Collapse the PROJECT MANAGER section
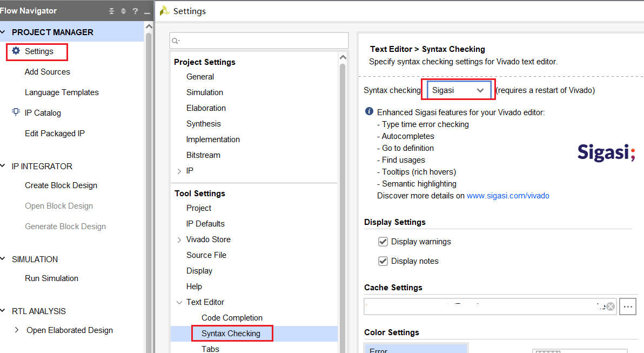Image resolution: width=644 pixels, height=353 pixels. [x=3, y=32]
